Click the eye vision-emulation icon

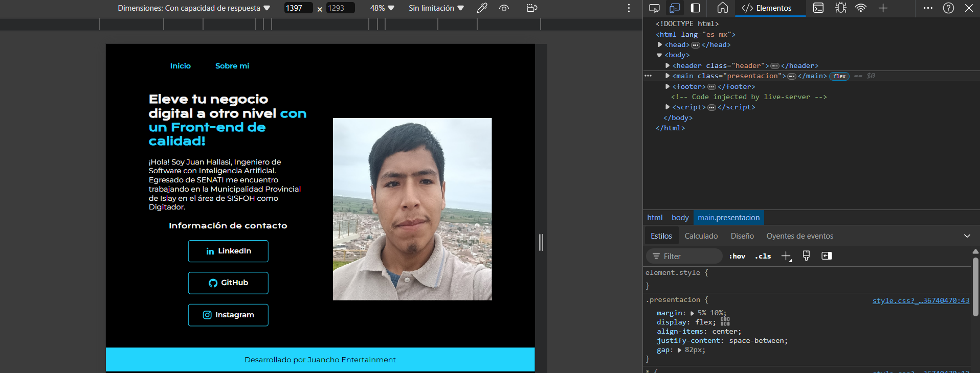pos(504,8)
